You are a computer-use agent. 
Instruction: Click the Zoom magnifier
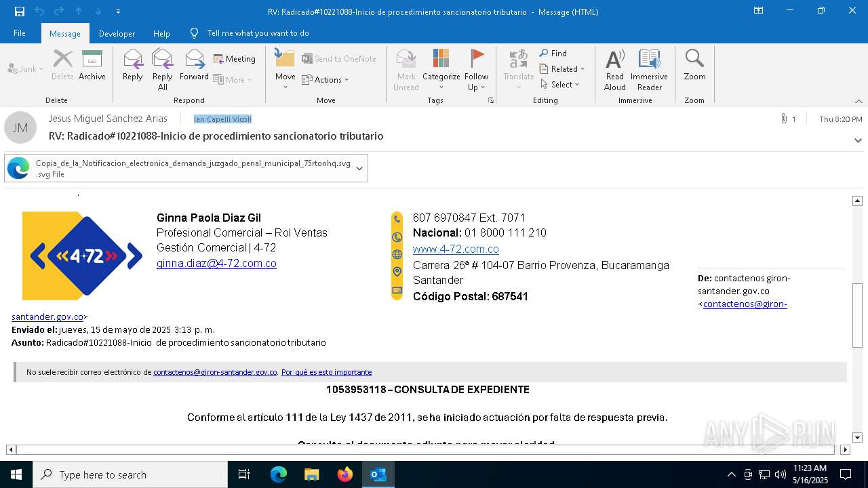694,65
